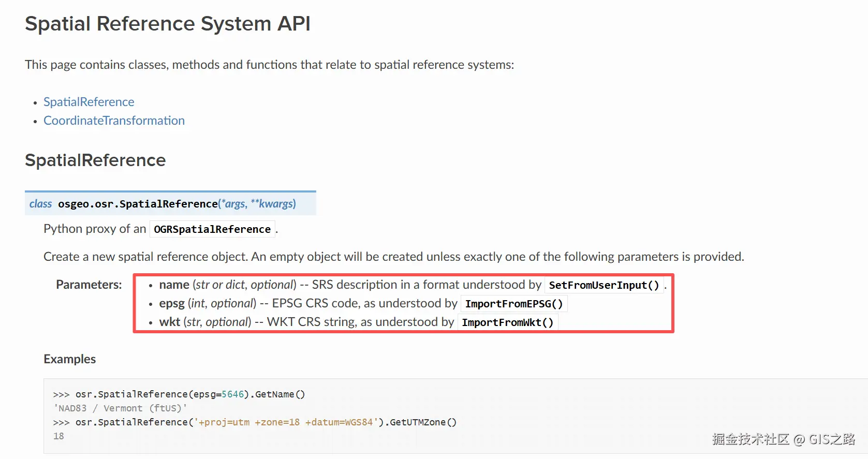Click the Parameters: label

[89, 285]
